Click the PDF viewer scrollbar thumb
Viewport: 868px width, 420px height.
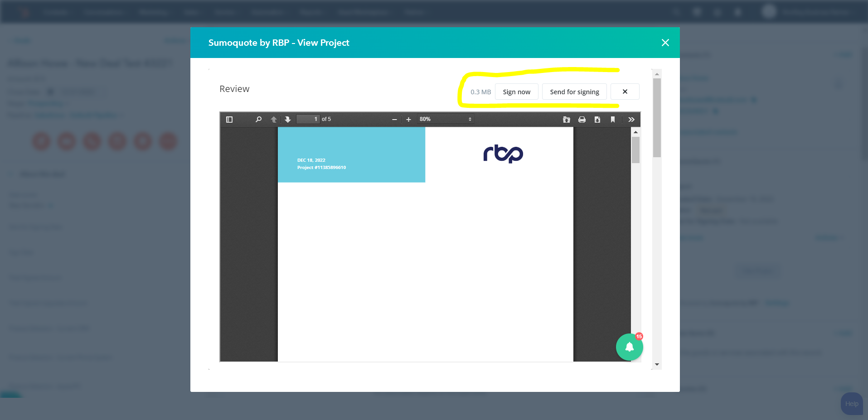(x=636, y=150)
